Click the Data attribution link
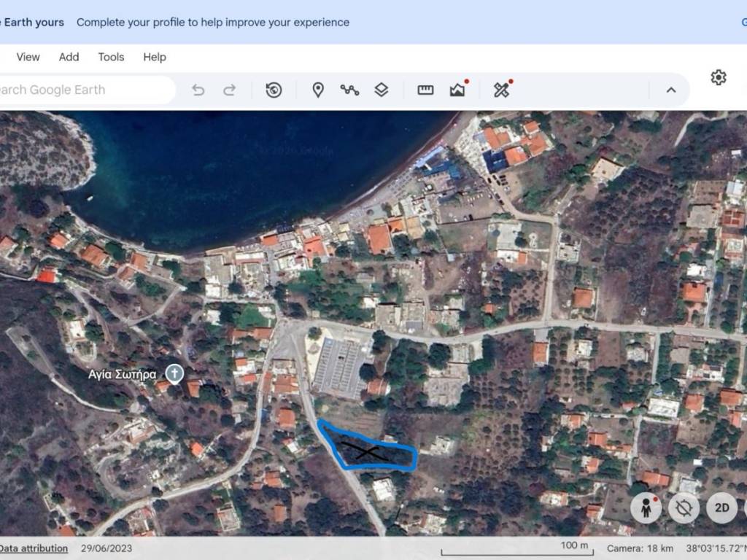747x560 pixels. coord(34,548)
